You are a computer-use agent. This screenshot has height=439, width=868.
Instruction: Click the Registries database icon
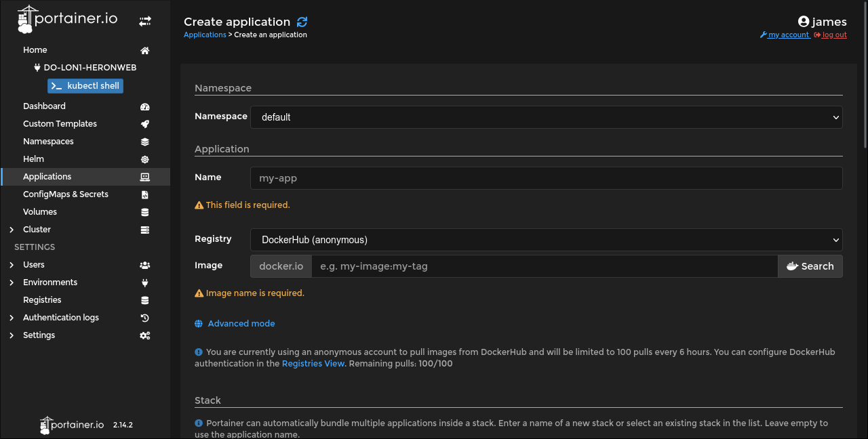pos(144,300)
